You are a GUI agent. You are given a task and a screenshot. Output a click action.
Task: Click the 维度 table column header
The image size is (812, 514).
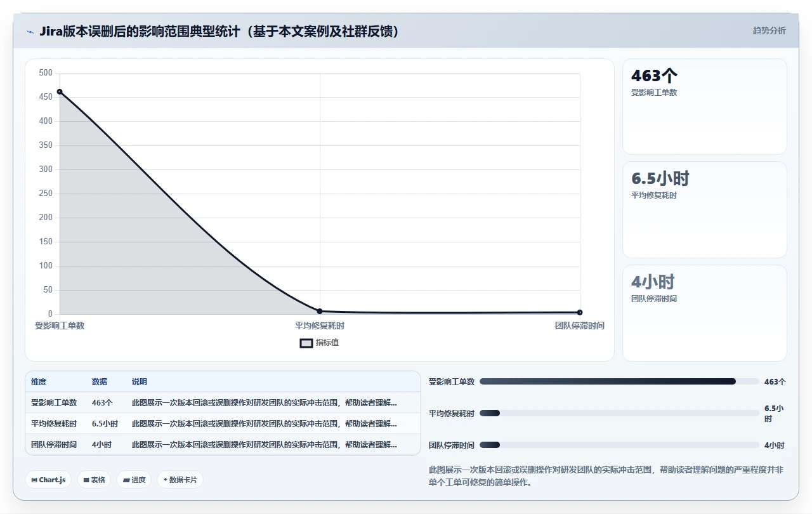(x=39, y=382)
